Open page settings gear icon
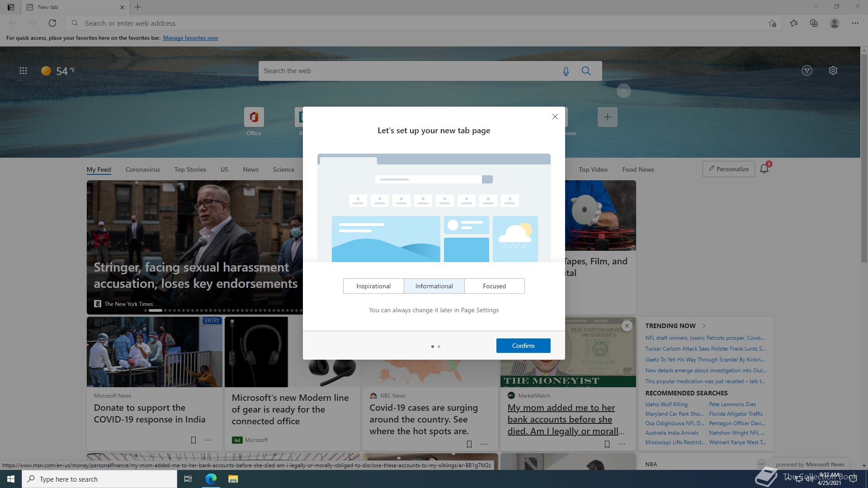Image resolution: width=868 pixels, height=488 pixels. coord(833,70)
